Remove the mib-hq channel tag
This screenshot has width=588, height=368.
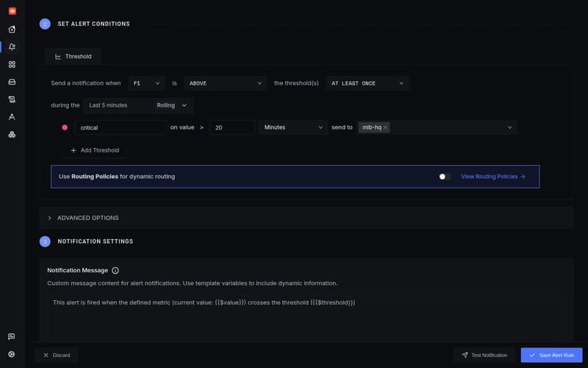(x=385, y=127)
